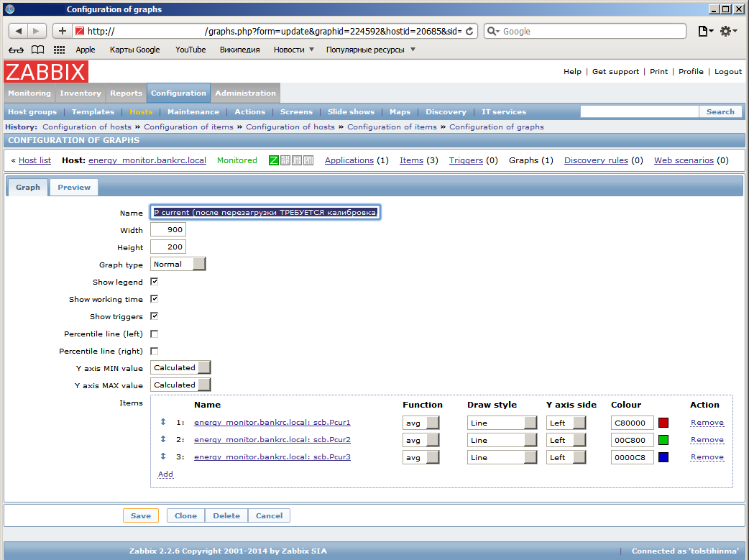Click the add bookmark plus button

(x=62, y=31)
